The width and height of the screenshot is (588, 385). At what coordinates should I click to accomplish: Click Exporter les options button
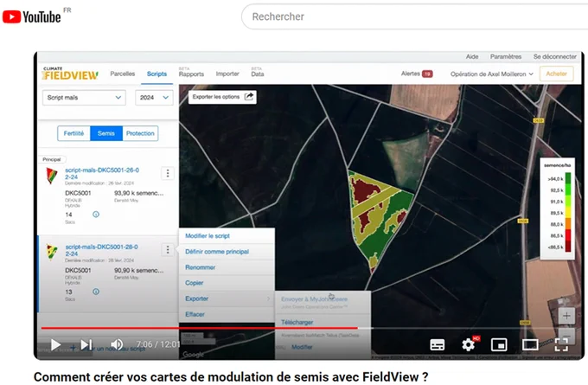point(222,97)
